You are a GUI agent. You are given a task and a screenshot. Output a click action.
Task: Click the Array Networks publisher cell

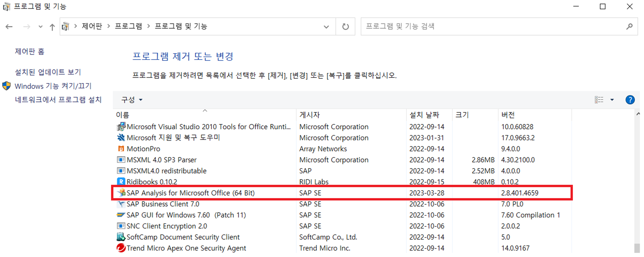point(323,149)
